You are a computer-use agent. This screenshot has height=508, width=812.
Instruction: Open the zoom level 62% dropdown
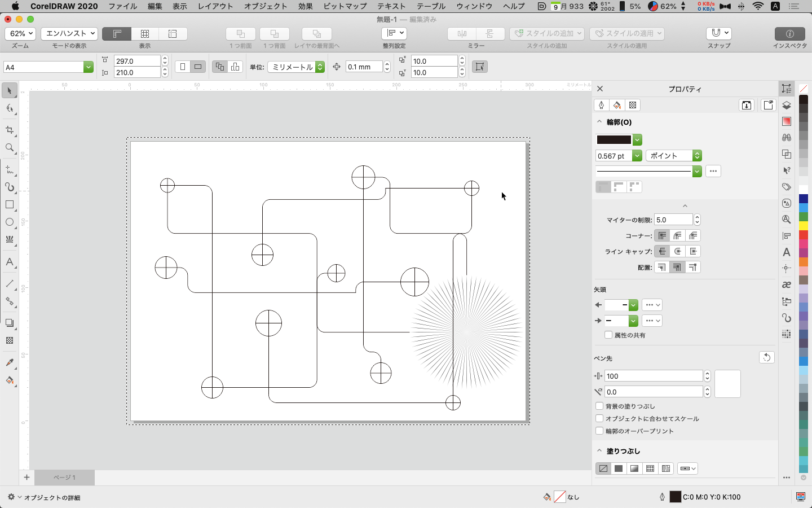coord(21,33)
